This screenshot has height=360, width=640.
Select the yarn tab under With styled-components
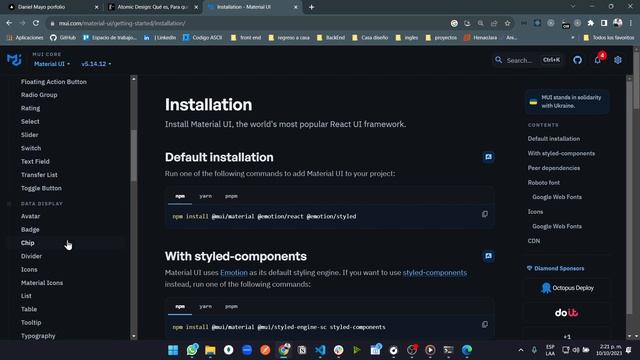[205, 307]
